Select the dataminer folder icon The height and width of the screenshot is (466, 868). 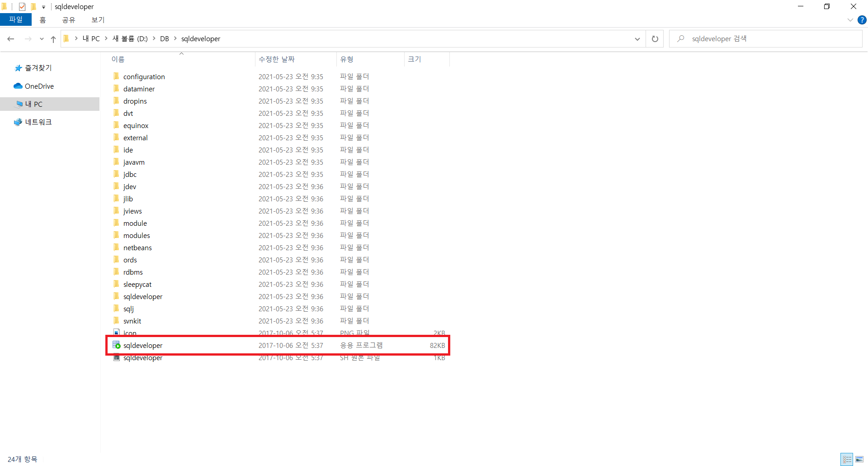click(116, 89)
